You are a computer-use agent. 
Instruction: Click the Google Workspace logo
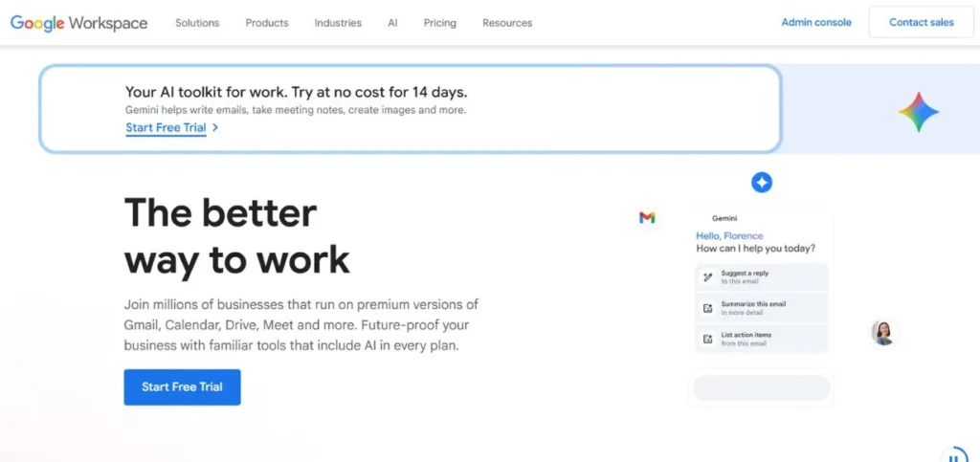click(x=78, y=23)
